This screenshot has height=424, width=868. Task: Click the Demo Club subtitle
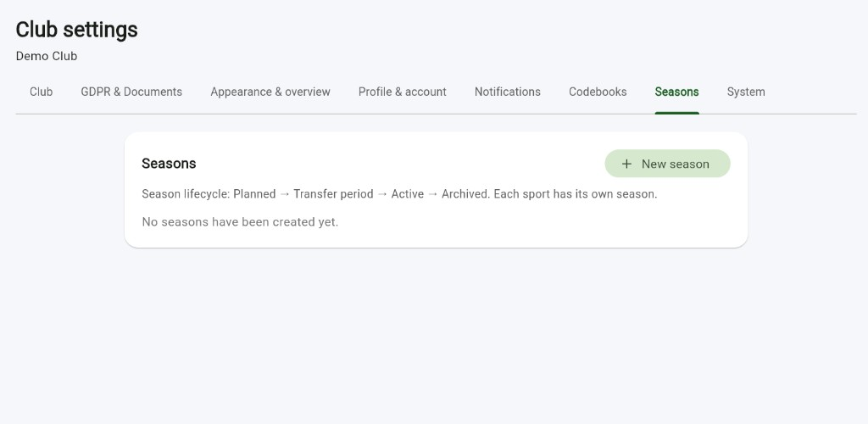pos(47,57)
